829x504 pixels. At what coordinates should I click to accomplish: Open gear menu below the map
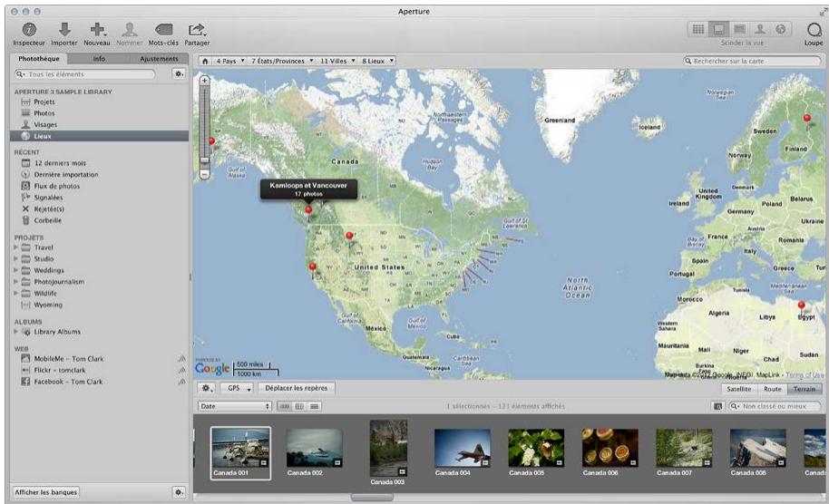[207, 388]
